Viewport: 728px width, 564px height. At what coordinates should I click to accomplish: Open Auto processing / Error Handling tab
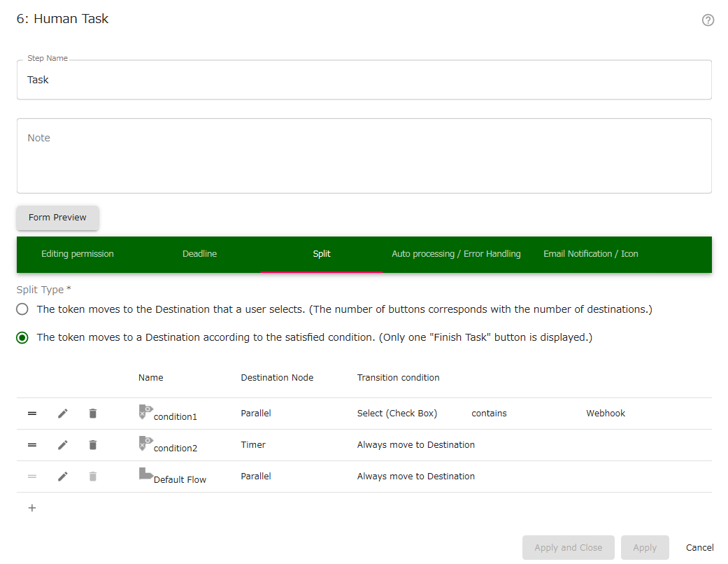point(456,254)
